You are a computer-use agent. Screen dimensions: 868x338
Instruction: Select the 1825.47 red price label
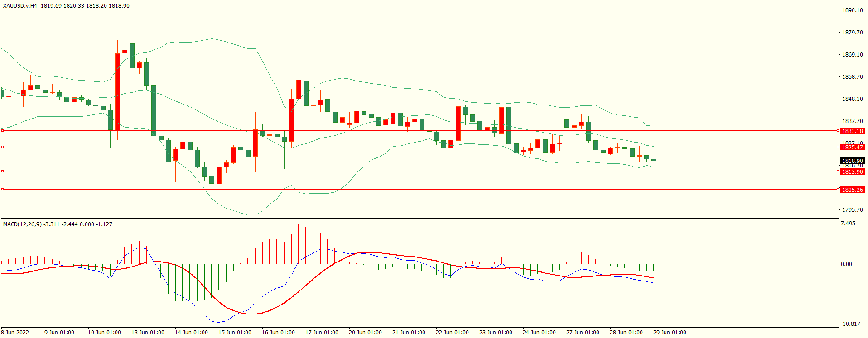pyautogui.click(x=852, y=148)
